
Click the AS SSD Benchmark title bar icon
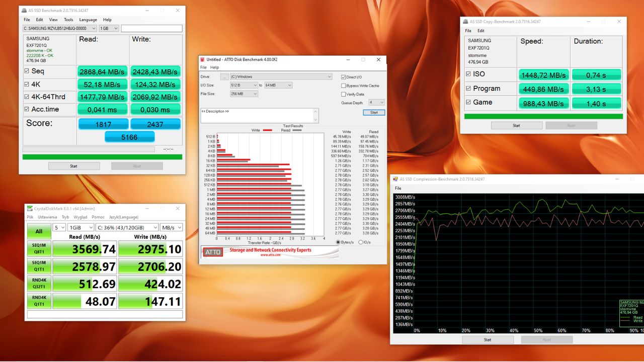click(24, 10)
